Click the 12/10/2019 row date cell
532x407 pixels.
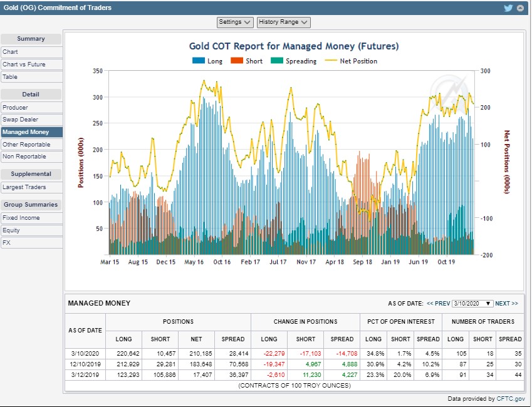(85, 364)
